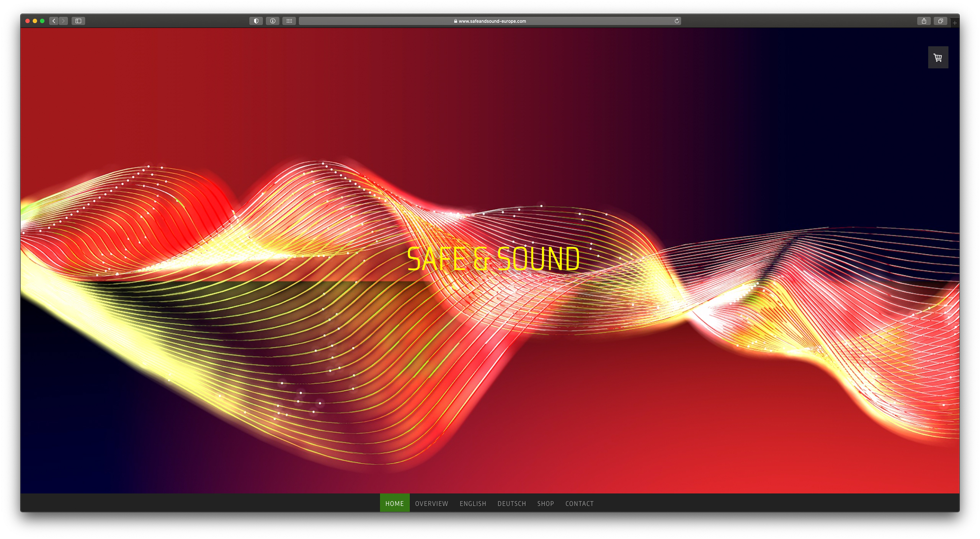
Task: Open the CONTACT page
Action: [x=579, y=503]
